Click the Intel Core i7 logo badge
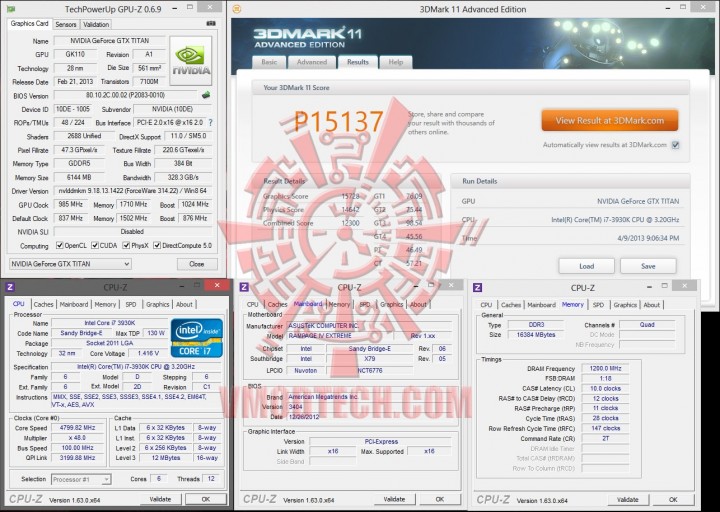The height and width of the screenshot is (512, 720). pyautogui.click(x=197, y=338)
